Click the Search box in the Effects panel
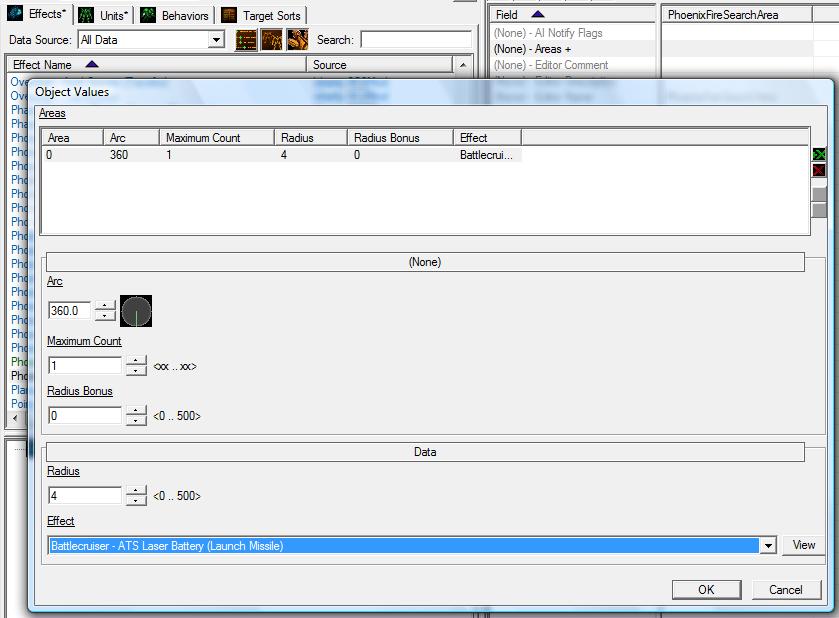This screenshot has width=839, height=618. (416, 40)
